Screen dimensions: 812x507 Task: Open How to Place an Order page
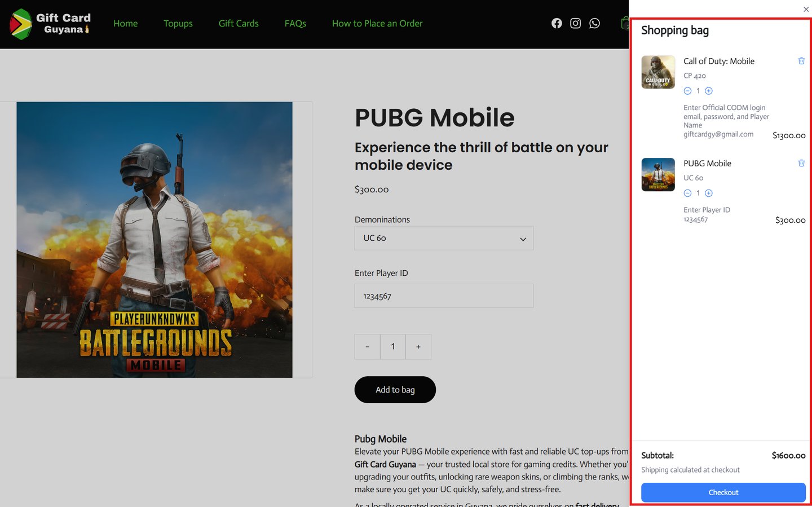tap(377, 23)
